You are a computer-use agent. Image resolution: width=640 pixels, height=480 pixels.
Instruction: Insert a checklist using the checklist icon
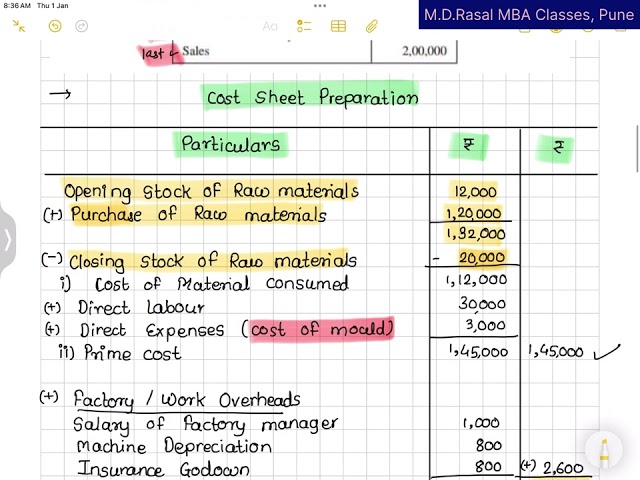tap(304, 26)
